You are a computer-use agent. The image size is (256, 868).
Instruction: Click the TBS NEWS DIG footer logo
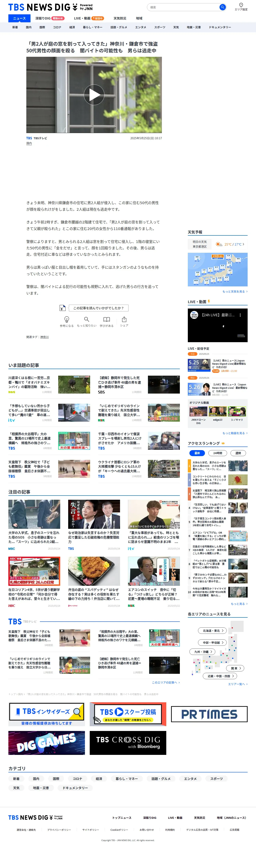(35, 817)
